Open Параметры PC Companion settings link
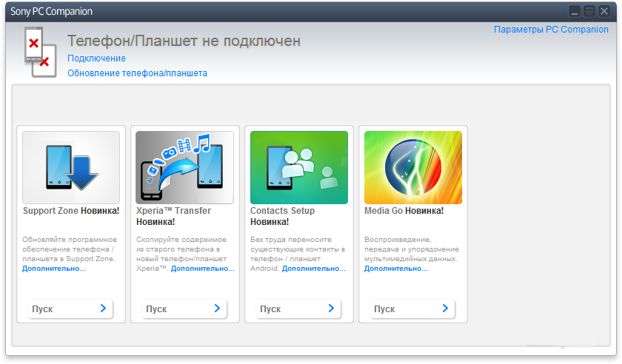The height and width of the screenshot is (364, 622). pos(551,30)
